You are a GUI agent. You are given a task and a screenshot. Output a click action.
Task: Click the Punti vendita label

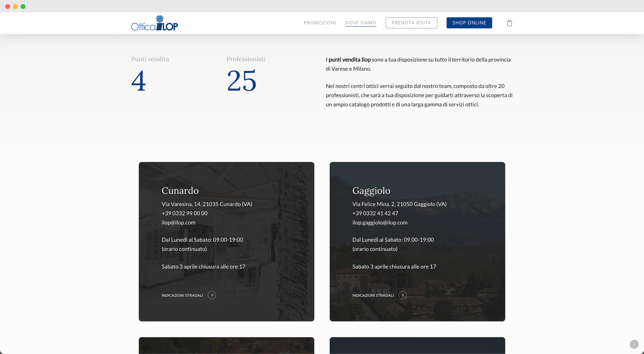tap(150, 59)
